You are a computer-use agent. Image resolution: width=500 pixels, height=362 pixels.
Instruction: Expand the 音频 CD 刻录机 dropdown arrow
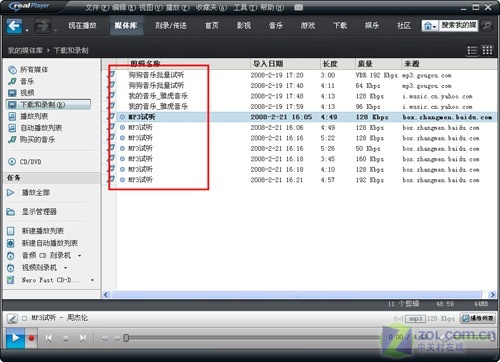click(79, 256)
